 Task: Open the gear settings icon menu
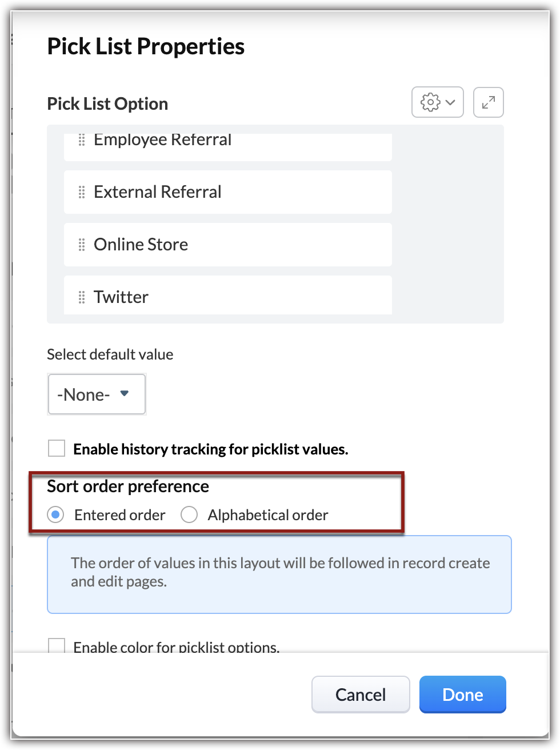coord(430,102)
